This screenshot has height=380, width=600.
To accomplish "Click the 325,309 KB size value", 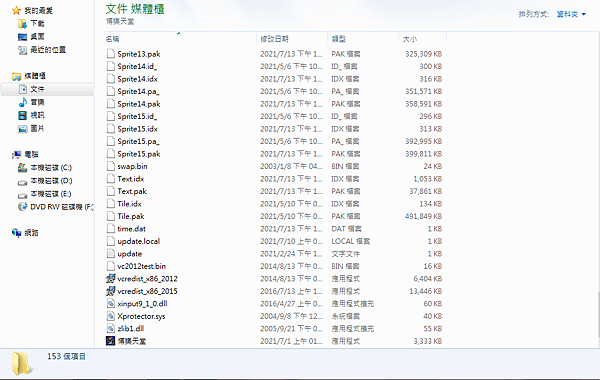I will coord(424,54).
